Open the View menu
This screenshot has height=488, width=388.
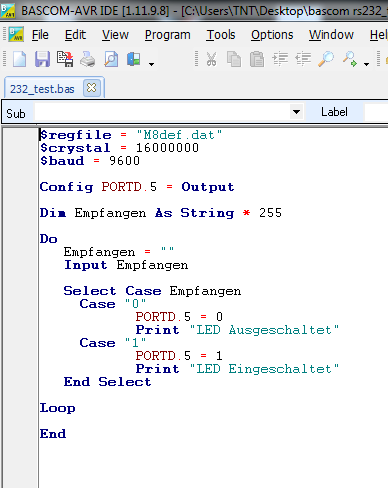point(115,35)
